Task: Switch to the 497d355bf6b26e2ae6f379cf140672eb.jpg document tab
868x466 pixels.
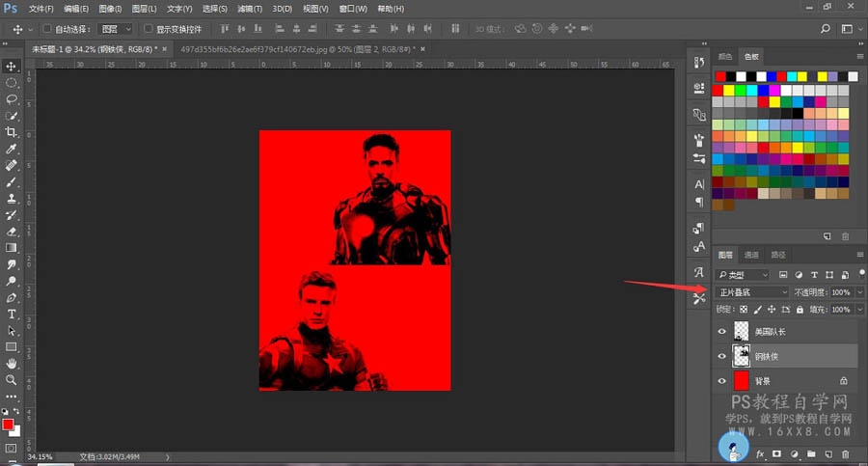Action: pos(298,49)
